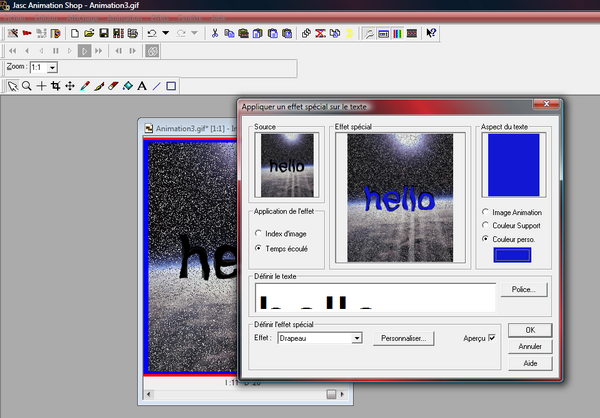This screenshot has height=418, width=600.
Task: Expand the undo history dropdown arrow
Action: [x=166, y=33]
